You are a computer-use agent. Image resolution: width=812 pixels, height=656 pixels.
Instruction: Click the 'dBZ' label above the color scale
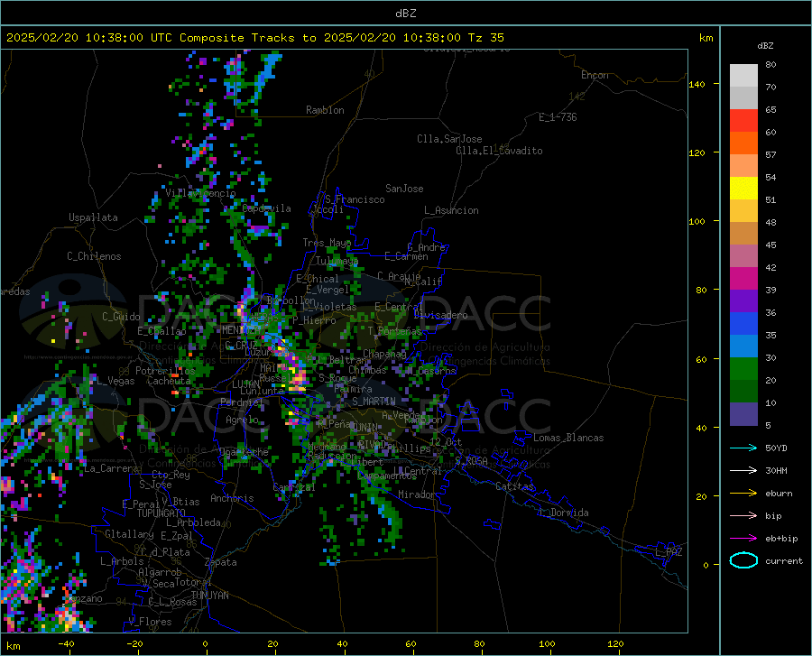(765, 45)
